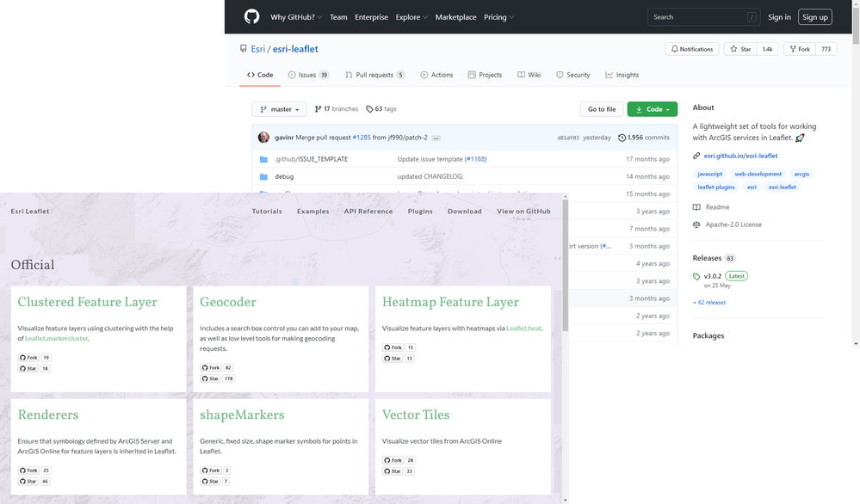Viewport: 860px width, 504px height.
Task: Open the Geocoder plugin title
Action: 227,302
